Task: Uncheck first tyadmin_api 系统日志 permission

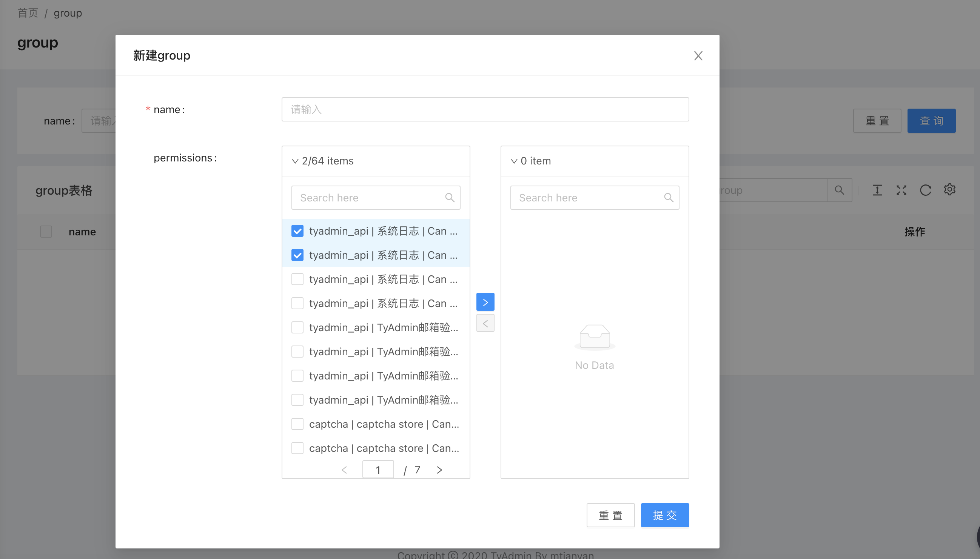Action: (297, 231)
